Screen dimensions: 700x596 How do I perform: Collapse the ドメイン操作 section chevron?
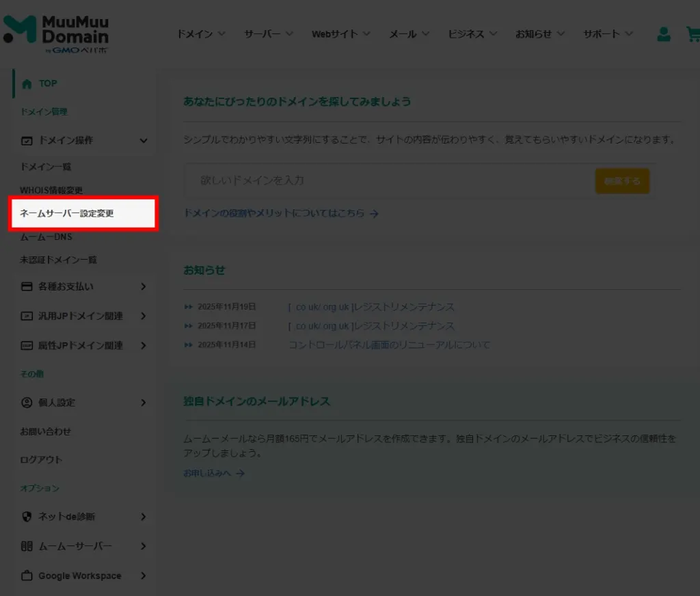144,141
